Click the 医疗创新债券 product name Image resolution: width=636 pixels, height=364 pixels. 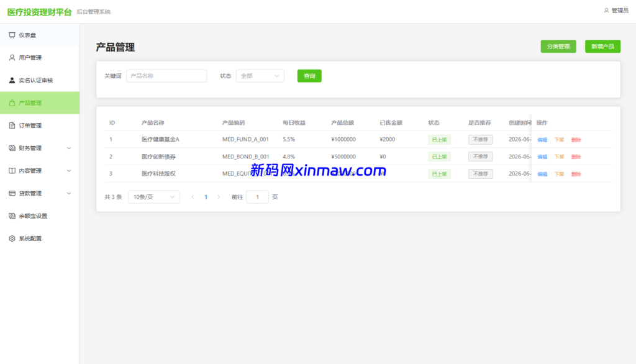point(158,157)
